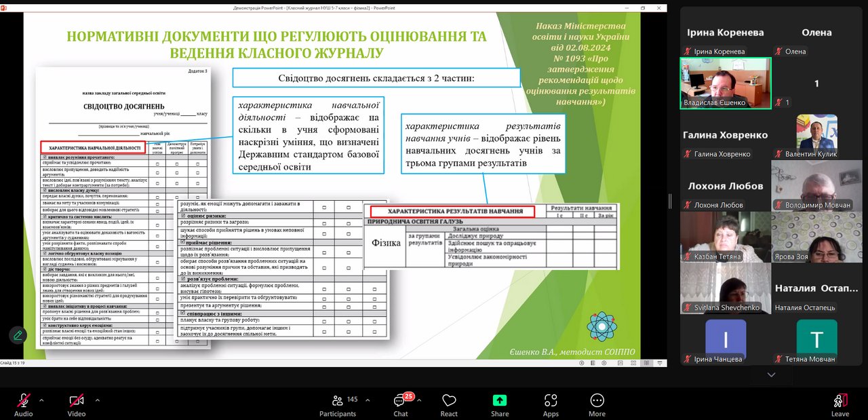Open video options chevron next to Video
The height and width of the screenshot is (420, 868).
coord(97,400)
